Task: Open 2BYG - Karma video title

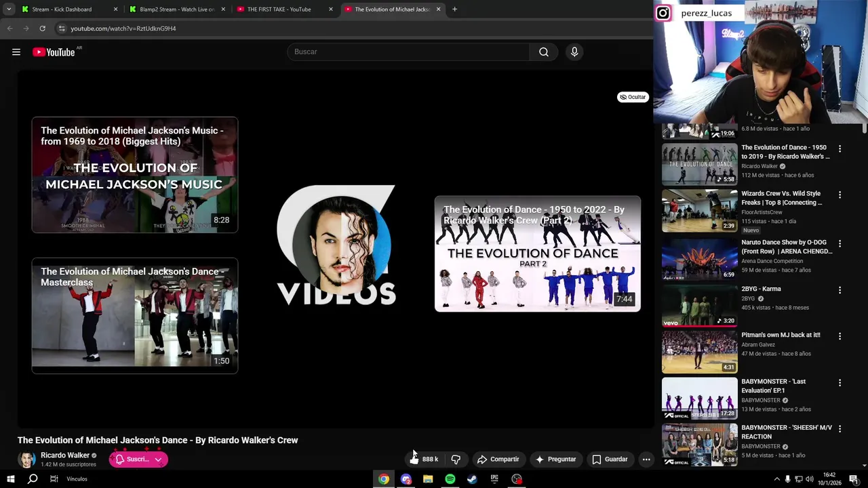Action: coord(761,289)
